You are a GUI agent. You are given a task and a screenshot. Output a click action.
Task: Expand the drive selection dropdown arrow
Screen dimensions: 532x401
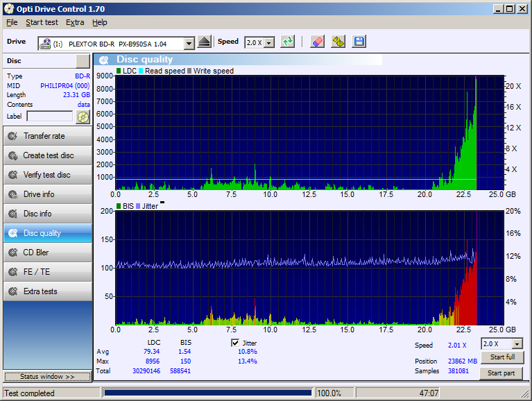pos(189,44)
